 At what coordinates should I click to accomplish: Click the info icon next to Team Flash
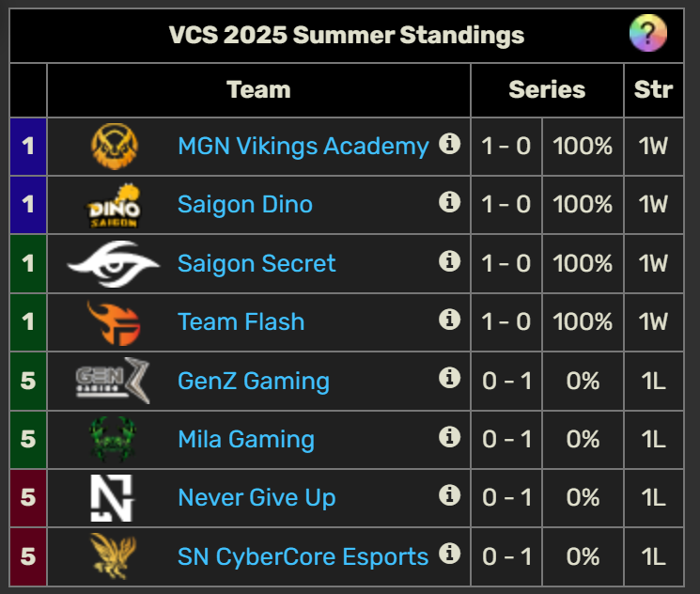[449, 320]
